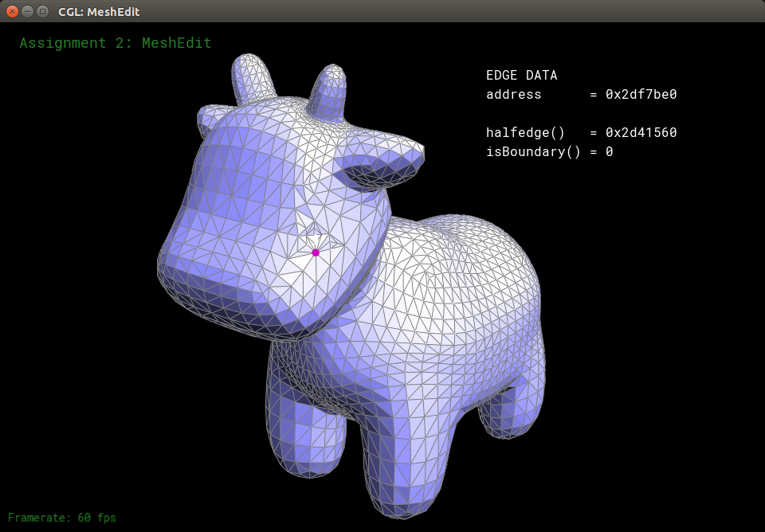Select the address value 0x2df7be0
This screenshot has width=765, height=532.
tap(641, 95)
